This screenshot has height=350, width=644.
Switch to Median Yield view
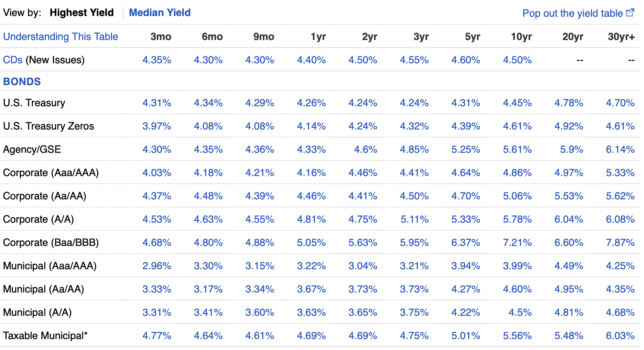pyautogui.click(x=160, y=13)
